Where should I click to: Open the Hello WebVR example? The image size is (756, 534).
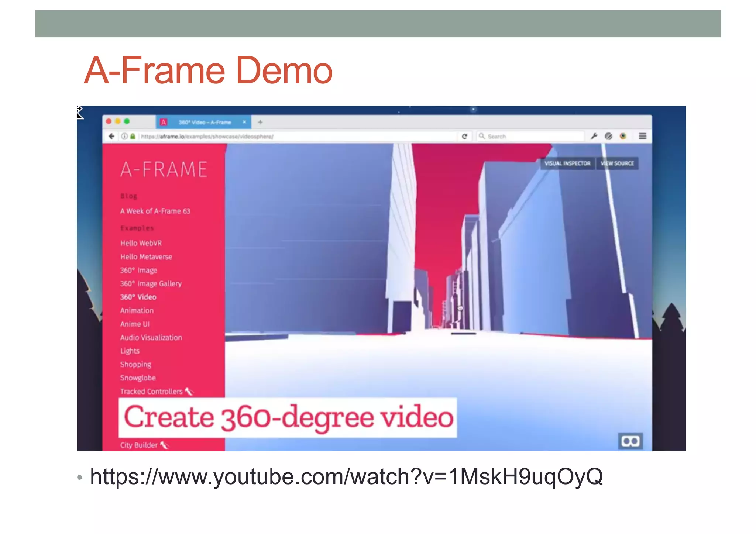tap(141, 243)
